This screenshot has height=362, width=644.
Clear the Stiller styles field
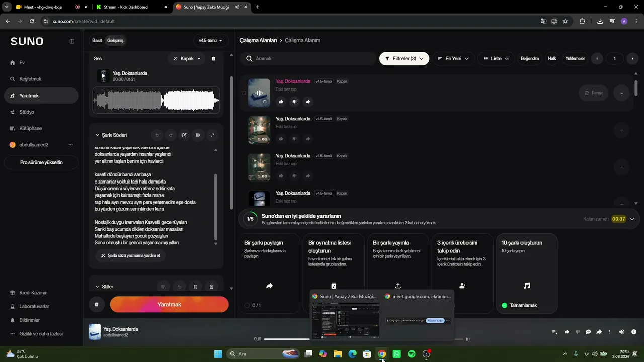(211, 287)
